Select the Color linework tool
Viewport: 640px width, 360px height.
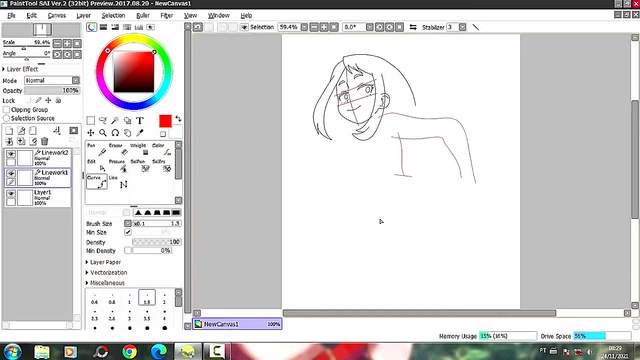click(x=161, y=149)
